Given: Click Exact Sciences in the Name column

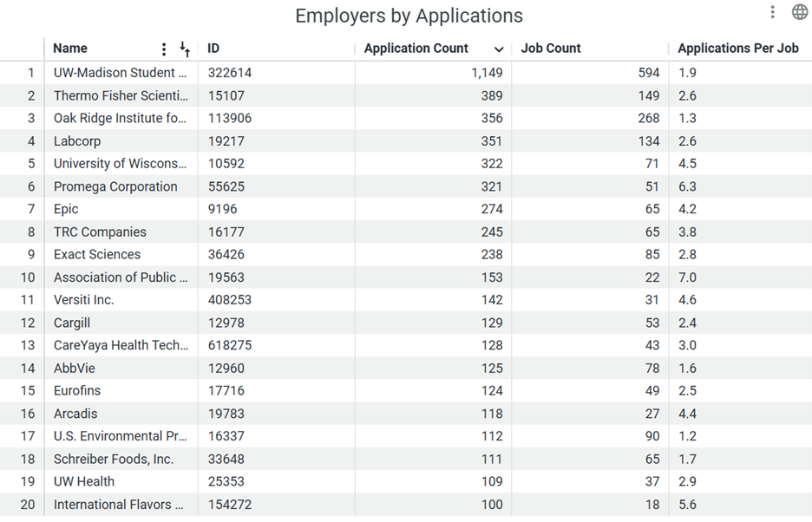Looking at the screenshot, I should 97,254.
